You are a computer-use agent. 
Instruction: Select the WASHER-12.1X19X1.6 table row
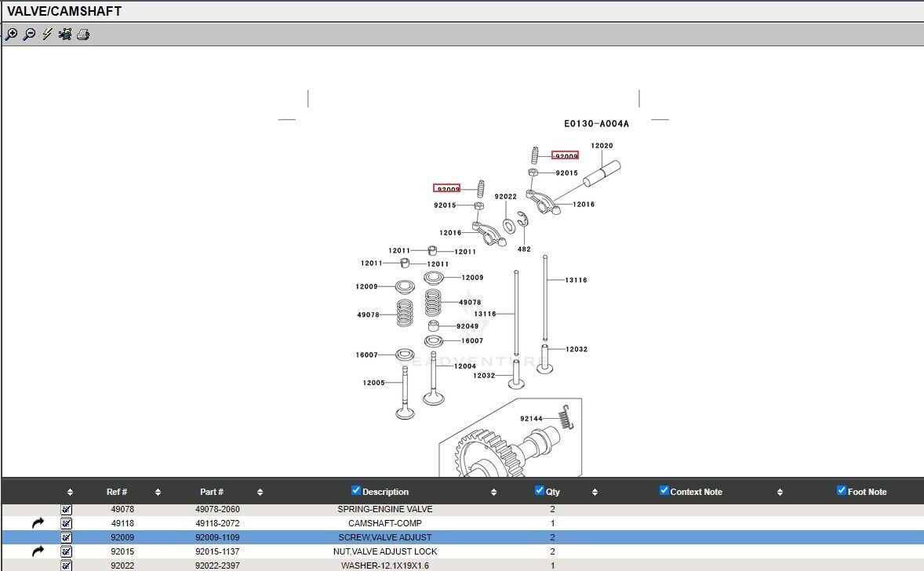(384, 566)
